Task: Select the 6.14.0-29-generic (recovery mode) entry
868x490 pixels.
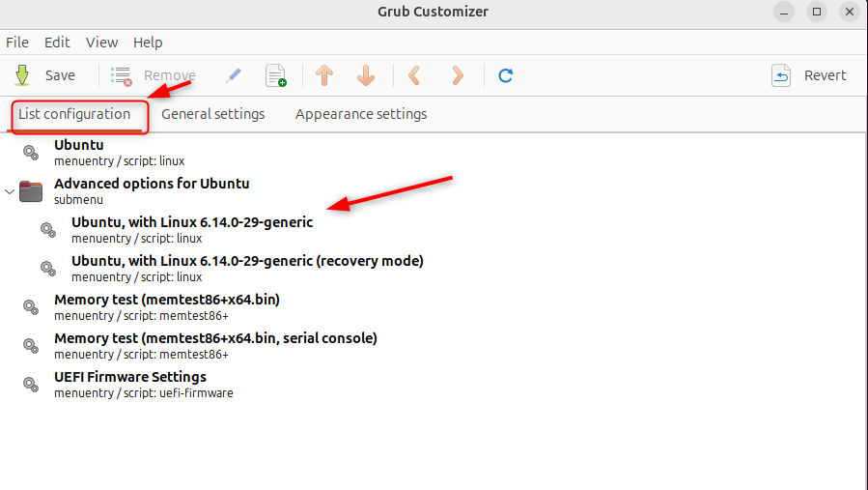Action: tap(434, 269)
